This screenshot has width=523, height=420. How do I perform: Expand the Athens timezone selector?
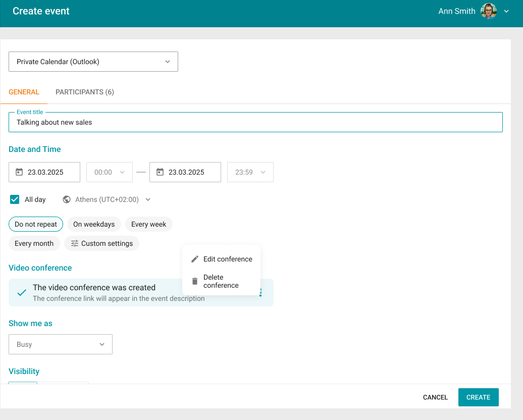pos(107,199)
